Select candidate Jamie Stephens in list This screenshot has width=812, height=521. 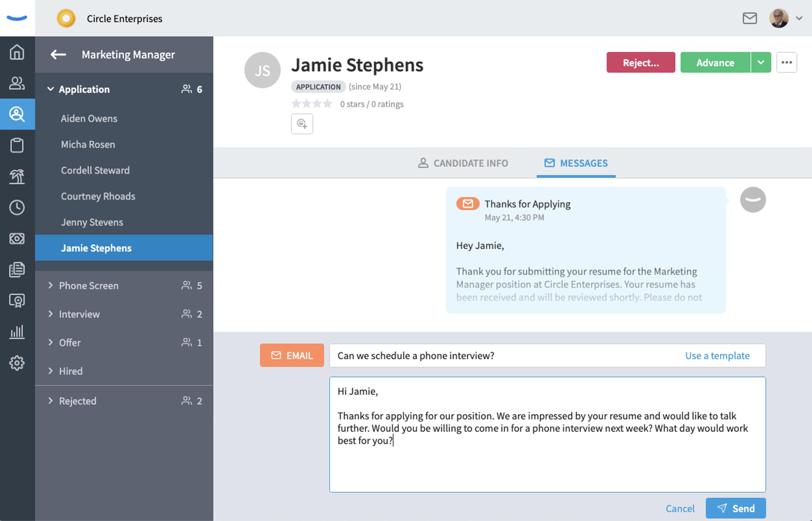pyautogui.click(x=124, y=248)
